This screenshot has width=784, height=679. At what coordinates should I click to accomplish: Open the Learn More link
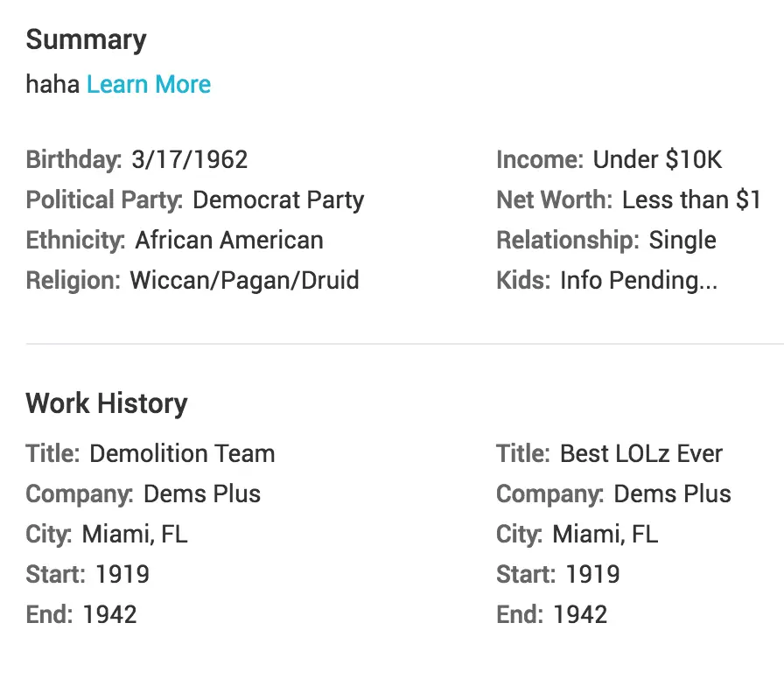[149, 84]
